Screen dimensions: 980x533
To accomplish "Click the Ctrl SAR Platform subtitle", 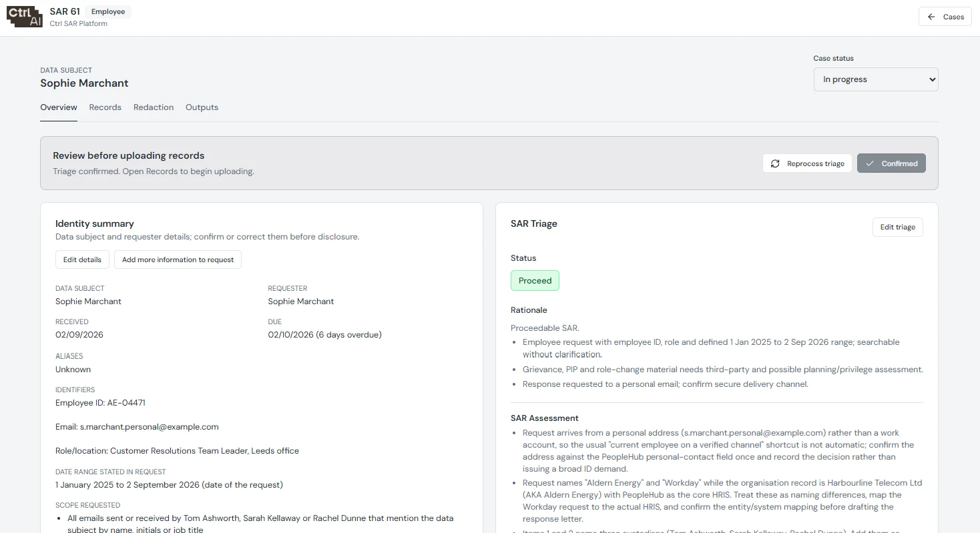I will click(x=79, y=23).
